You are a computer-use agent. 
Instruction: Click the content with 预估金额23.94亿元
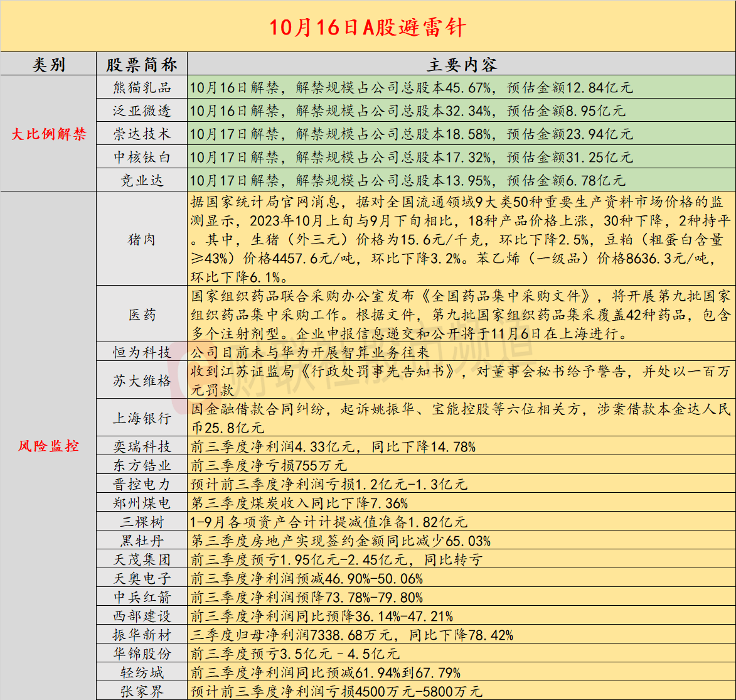(x=461, y=134)
